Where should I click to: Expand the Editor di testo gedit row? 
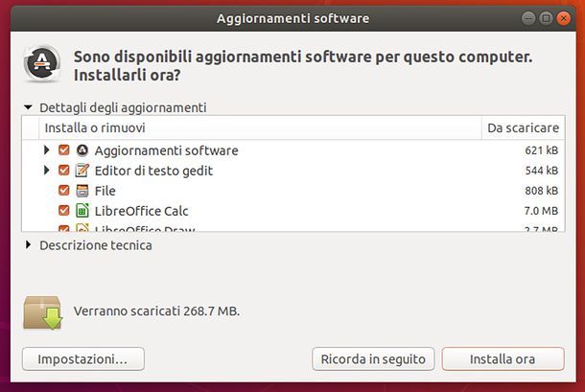click(x=46, y=171)
